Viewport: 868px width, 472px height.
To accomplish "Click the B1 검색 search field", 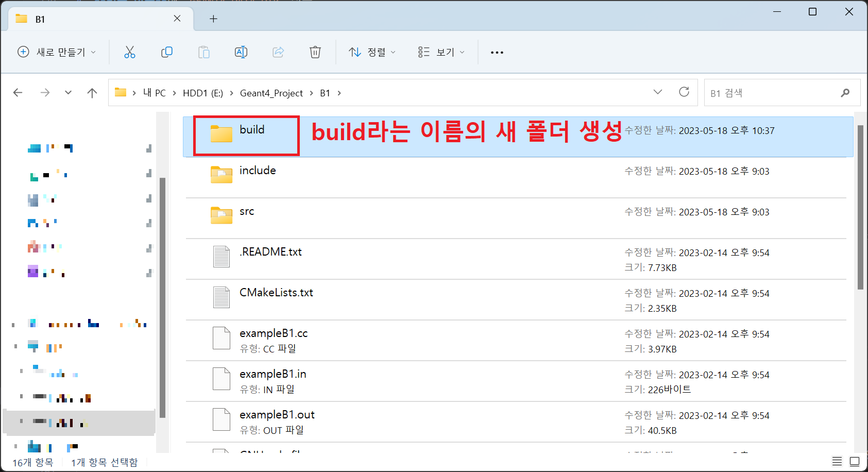I will (x=773, y=93).
